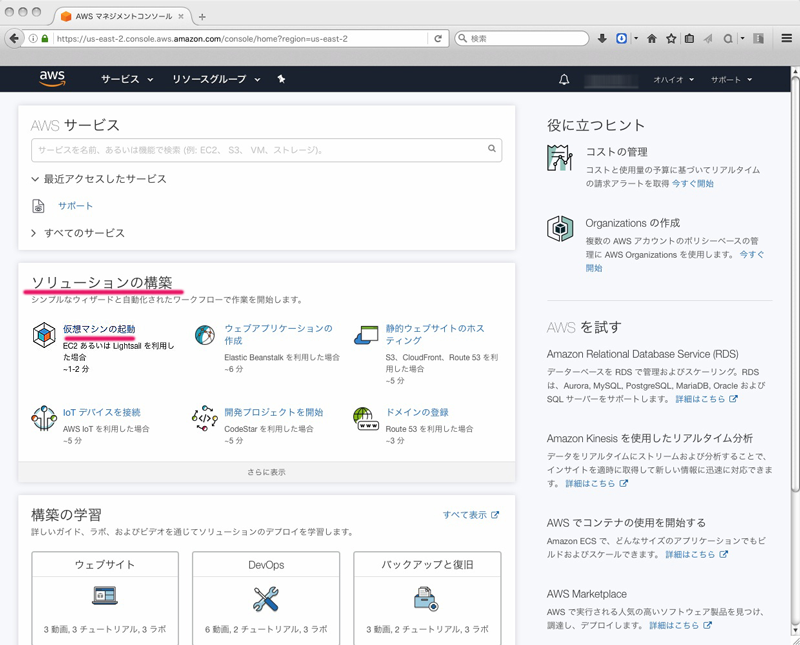Click the browser back arrow button
800x645 pixels.
pyautogui.click(x=14, y=38)
